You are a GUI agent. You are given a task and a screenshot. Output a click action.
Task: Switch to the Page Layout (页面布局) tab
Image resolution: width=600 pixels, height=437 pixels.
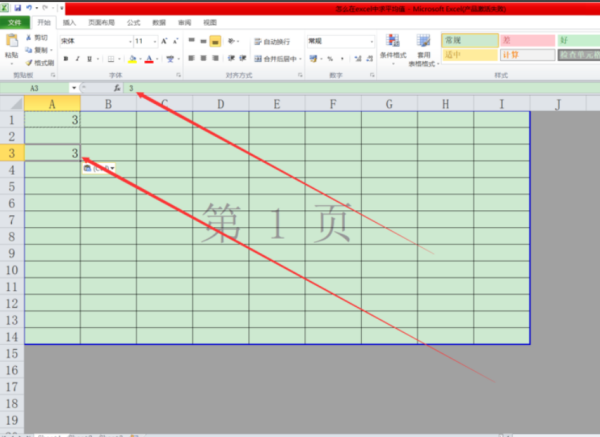click(101, 23)
